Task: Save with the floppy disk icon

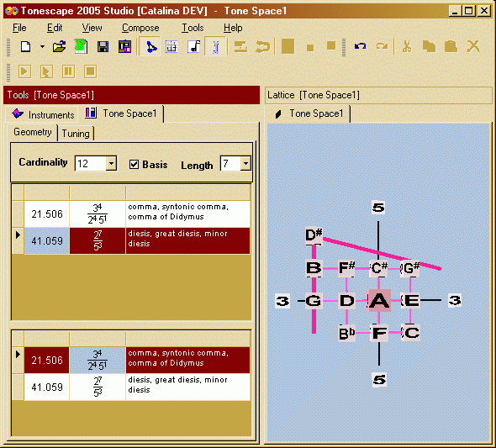Action: click(103, 47)
